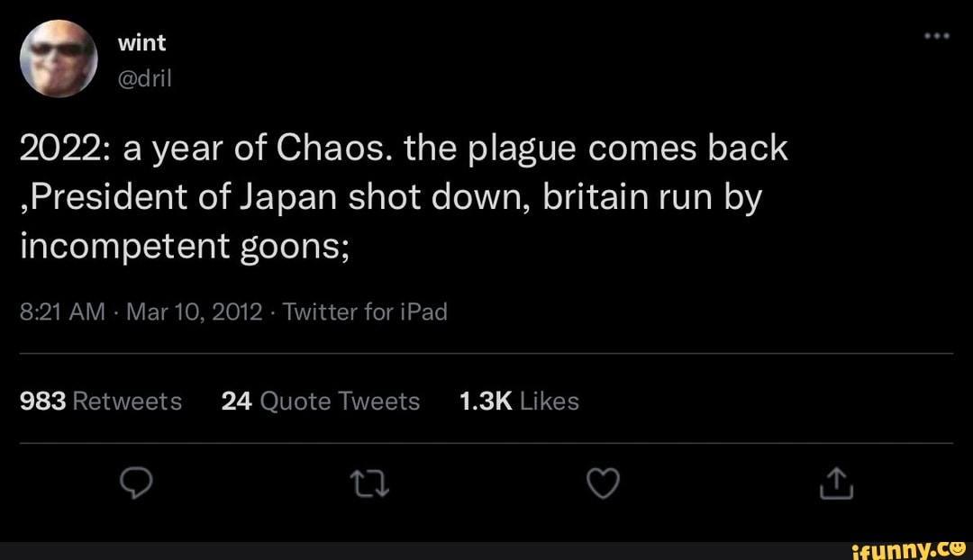Click the Twitter for iPad source label
973x560 pixels.
click(x=365, y=312)
